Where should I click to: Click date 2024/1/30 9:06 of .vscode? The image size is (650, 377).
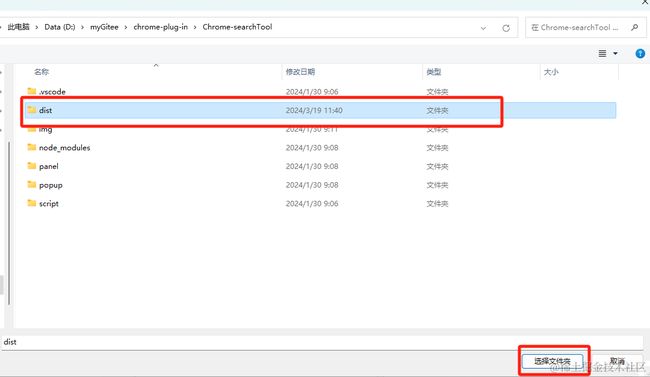tap(312, 92)
